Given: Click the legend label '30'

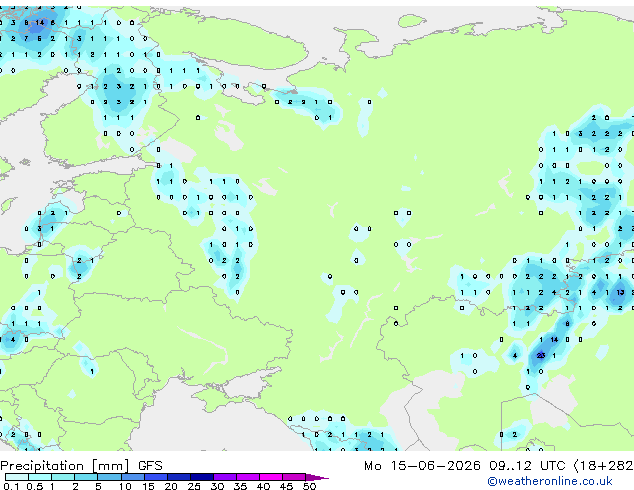Looking at the screenshot, I should coord(217,486).
